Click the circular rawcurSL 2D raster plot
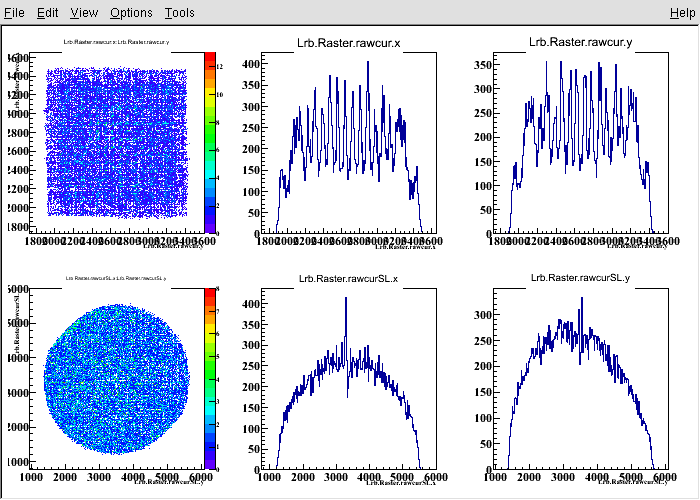 coord(117,379)
